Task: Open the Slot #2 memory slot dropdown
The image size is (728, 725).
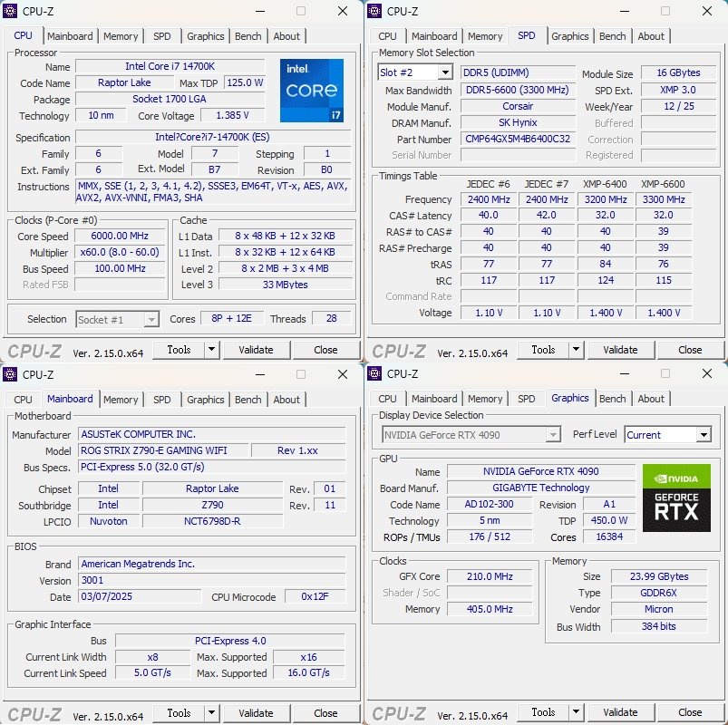Action: point(444,72)
